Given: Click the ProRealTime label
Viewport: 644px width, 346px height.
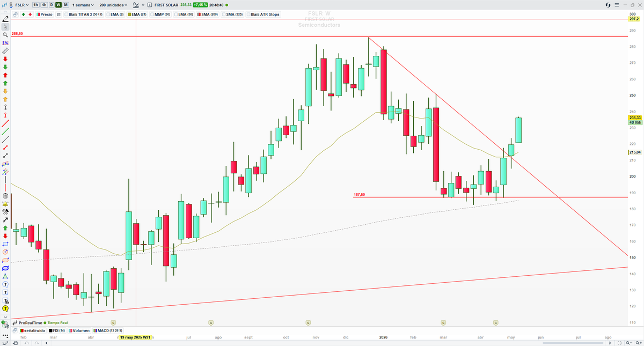Looking at the screenshot, I should pos(30,323).
